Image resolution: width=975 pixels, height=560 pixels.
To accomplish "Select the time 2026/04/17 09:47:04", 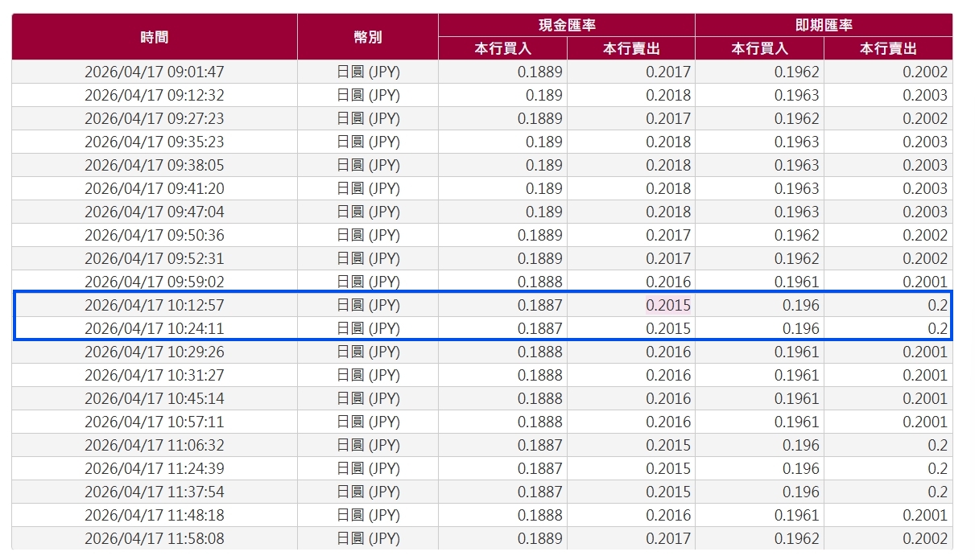I will click(x=155, y=212).
